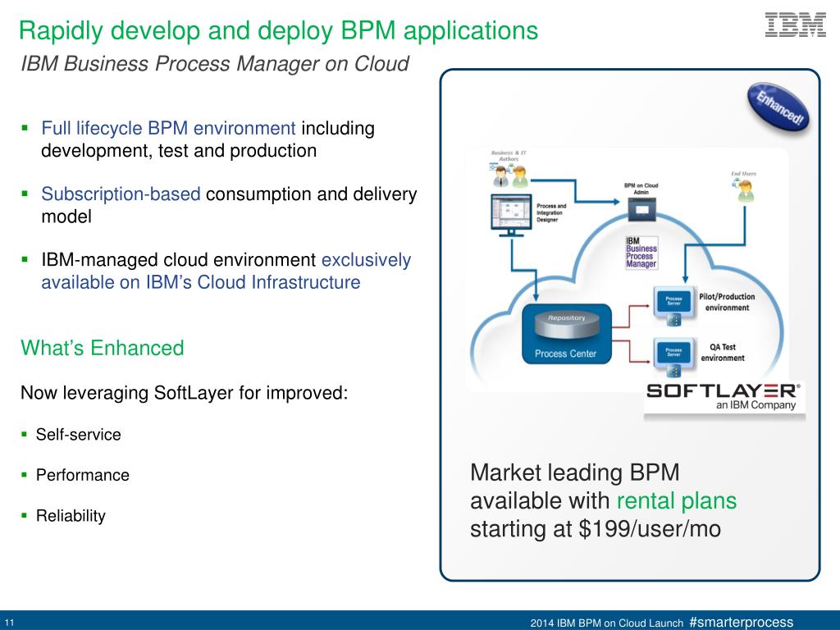Click the What's Enhanced heading
This screenshot has width=840, height=630.
(x=103, y=348)
